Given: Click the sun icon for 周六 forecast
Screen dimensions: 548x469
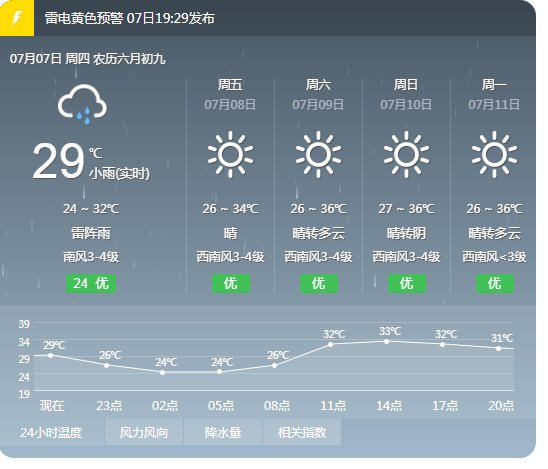Looking at the screenshot, I should [x=318, y=154].
